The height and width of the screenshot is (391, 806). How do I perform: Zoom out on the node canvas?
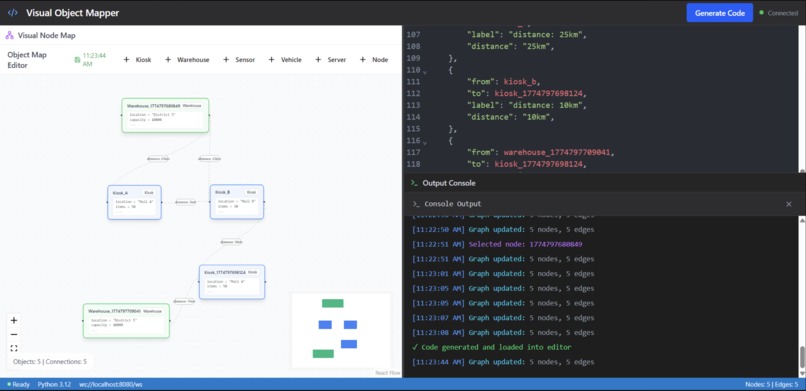14,334
